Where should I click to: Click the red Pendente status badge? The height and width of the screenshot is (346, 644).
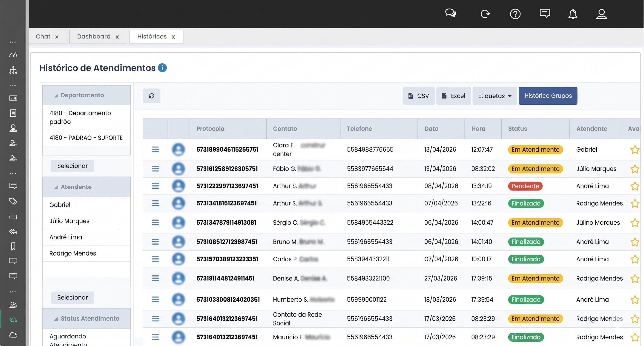(525, 186)
